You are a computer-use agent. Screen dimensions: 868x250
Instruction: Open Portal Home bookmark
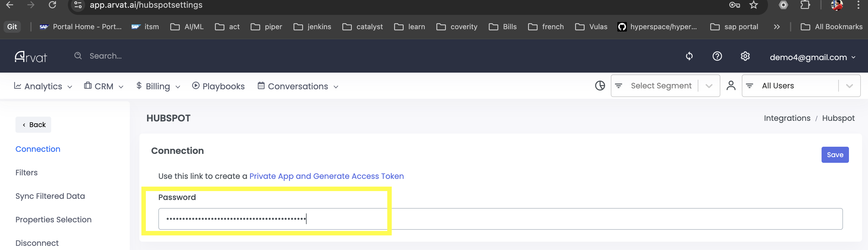(81, 26)
